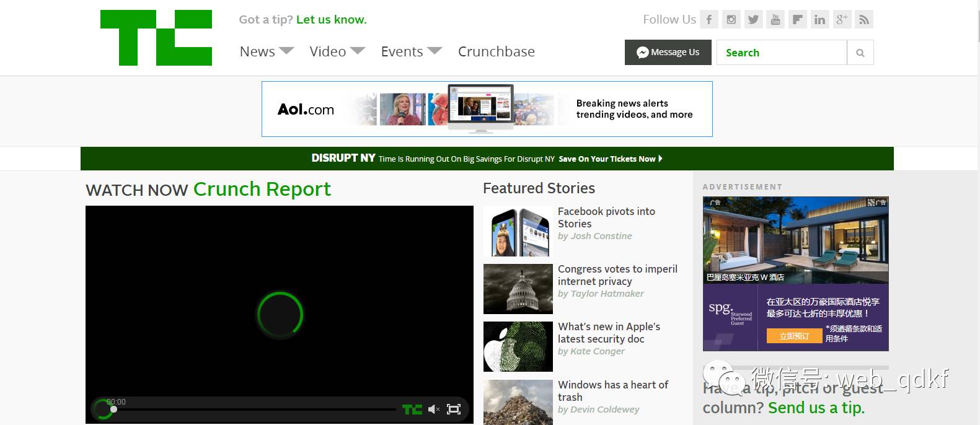Open the Instagram follow icon

pyautogui.click(x=731, y=19)
